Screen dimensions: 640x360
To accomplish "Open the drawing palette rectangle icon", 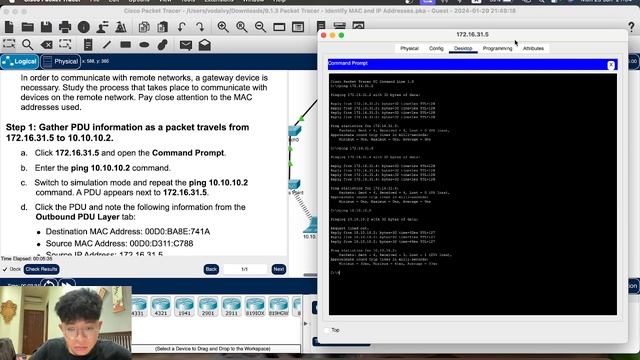I will pos(279,27).
